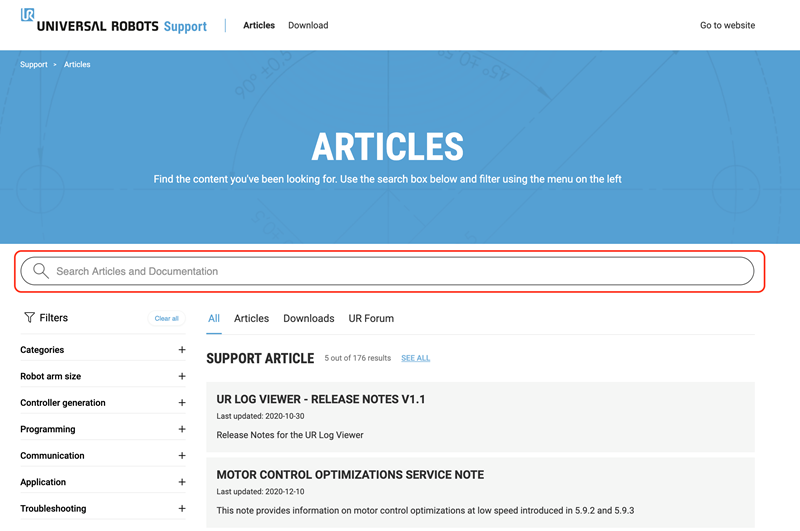Click the Universal Robots logo icon
Screen dimensions: 800x531
[x=27, y=15]
